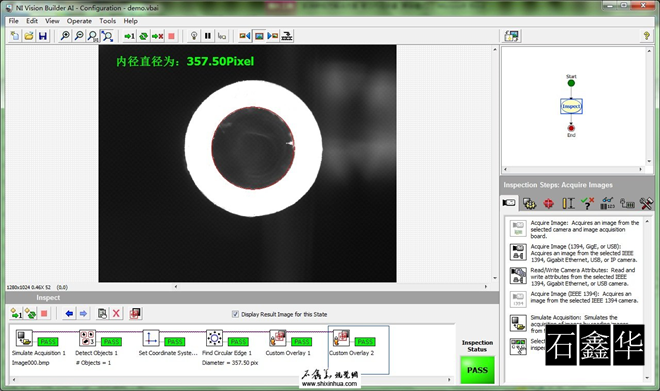Click the Inspection Status PASS indicator

(x=477, y=370)
